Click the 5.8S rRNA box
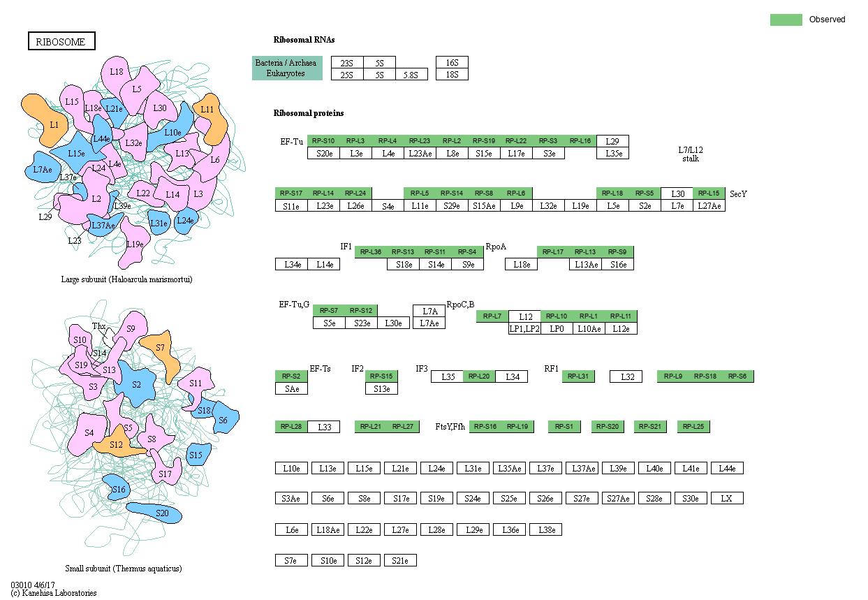The width and height of the screenshot is (868, 600). click(411, 74)
